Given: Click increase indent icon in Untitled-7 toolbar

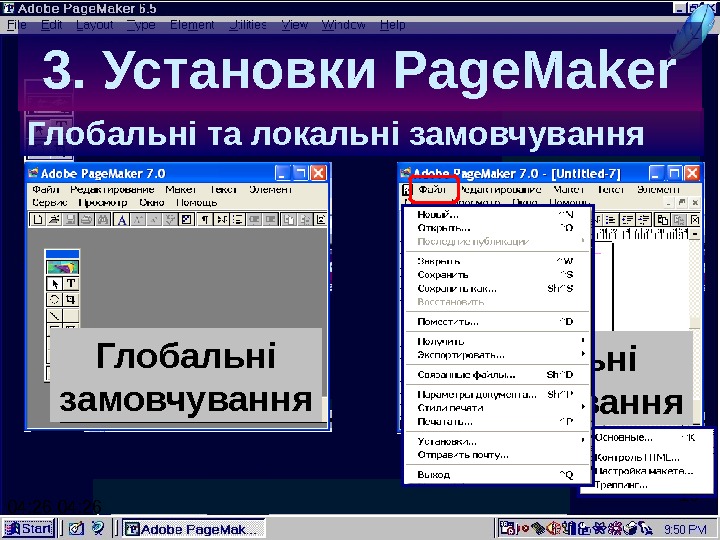Looking at the screenshot, I should tap(644, 219).
